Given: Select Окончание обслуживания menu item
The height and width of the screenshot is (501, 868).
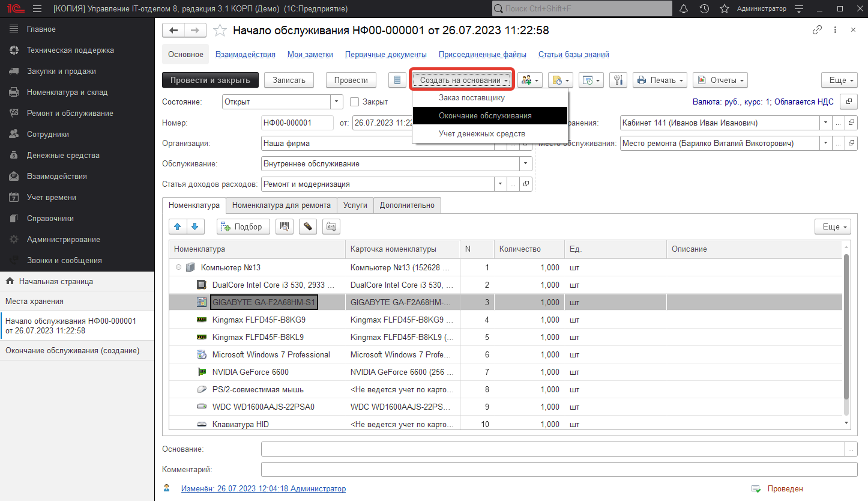Looking at the screenshot, I should click(485, 116).
